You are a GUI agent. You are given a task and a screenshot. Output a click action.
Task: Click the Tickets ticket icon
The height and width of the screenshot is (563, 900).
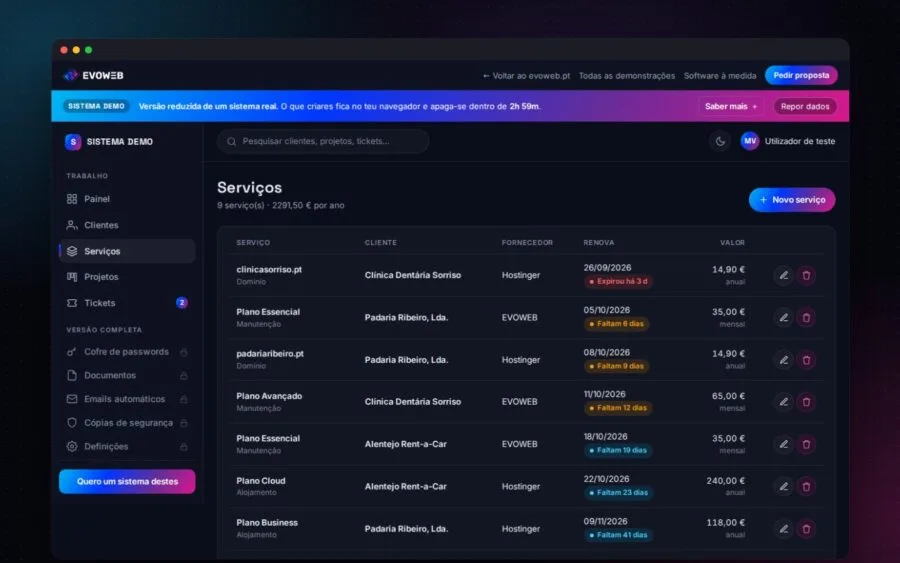(x=72, y=303)
